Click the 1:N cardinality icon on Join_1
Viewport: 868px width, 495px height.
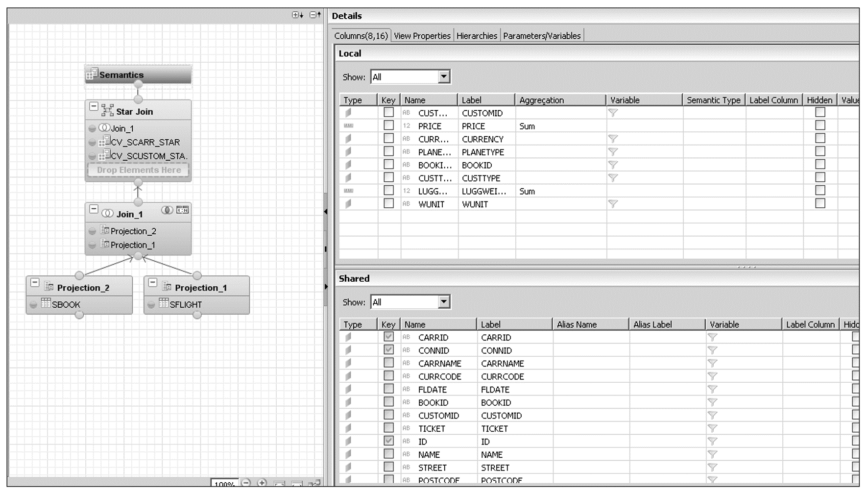[183, 210]
